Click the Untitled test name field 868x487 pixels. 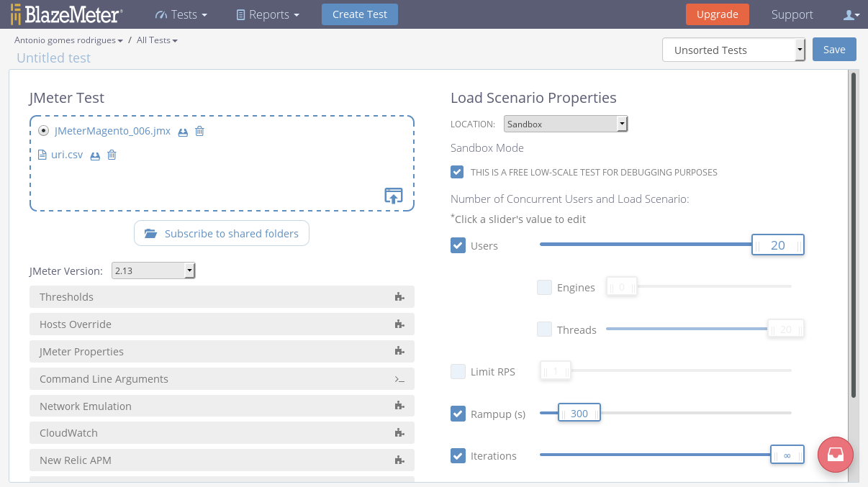tap(54, 58)
